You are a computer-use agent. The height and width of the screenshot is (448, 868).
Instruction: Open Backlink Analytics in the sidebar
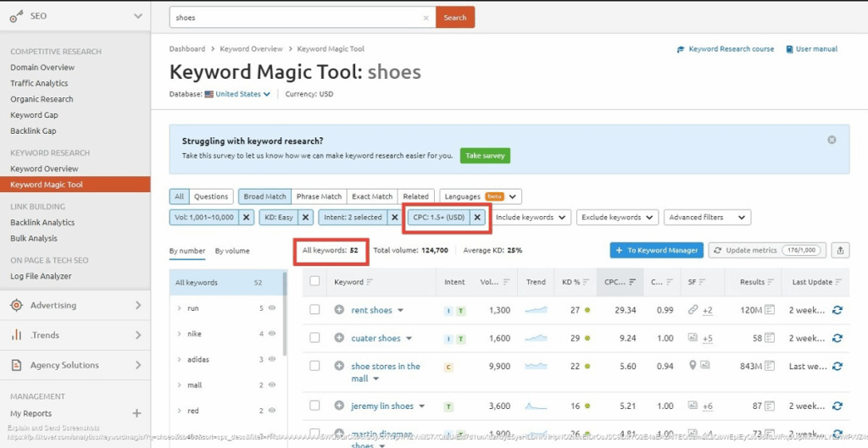pos(42,223)
